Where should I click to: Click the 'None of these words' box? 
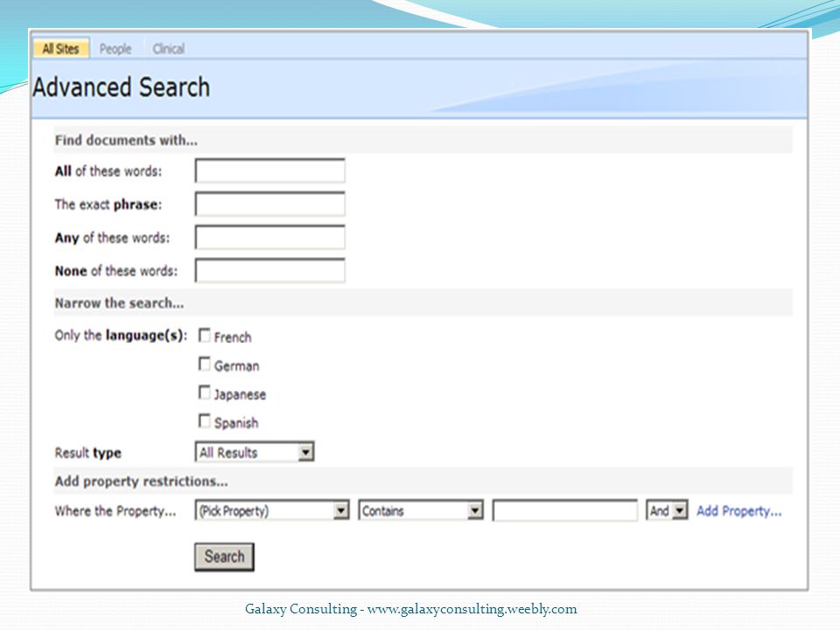pos(270,270)
